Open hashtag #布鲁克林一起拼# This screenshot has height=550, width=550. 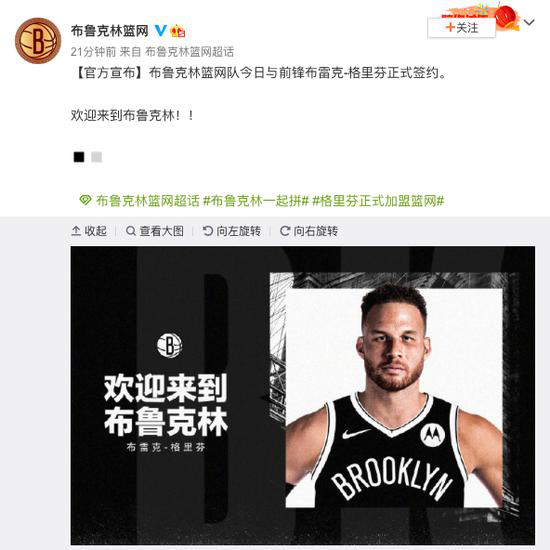pyautogui.click(x=256, y=201)
